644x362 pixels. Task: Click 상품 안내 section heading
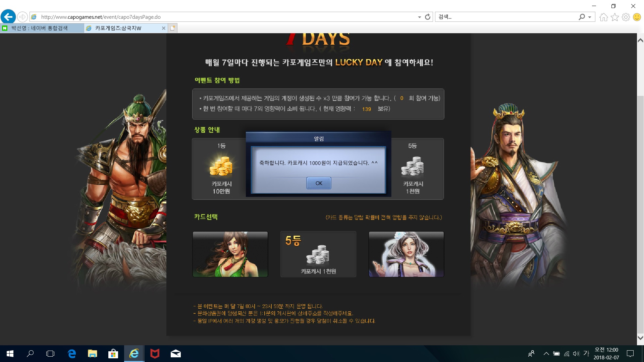[207, 130]
